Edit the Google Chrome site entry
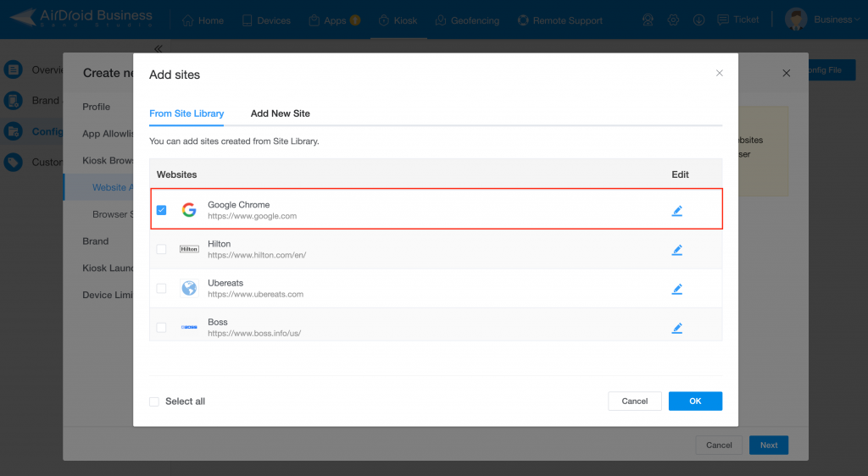Screen dimensions: 868x476 676,211
